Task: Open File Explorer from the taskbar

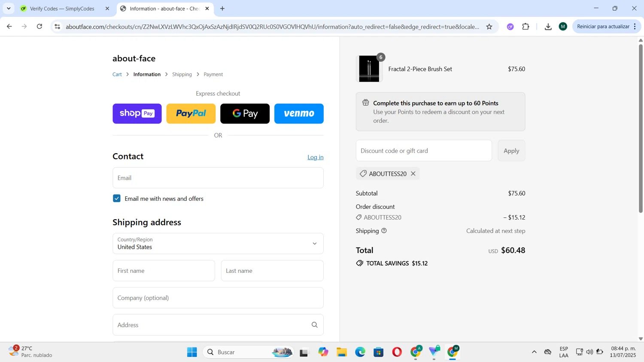Action: (341, 352)
